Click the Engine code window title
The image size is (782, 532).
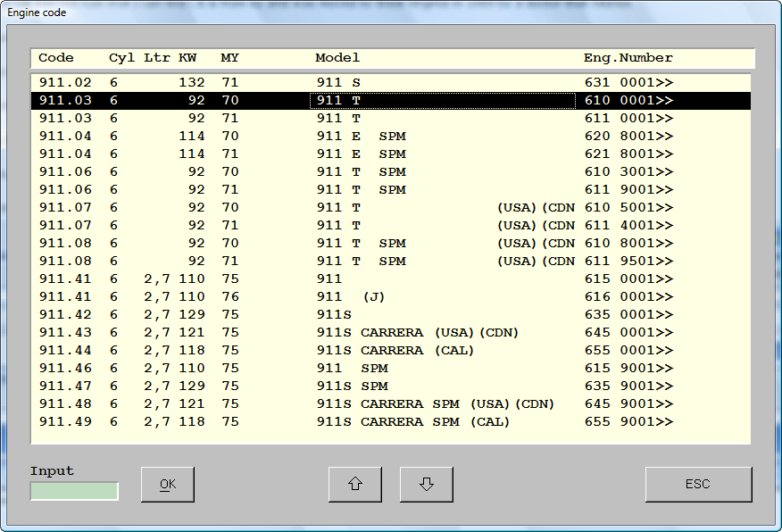(37, 12)
